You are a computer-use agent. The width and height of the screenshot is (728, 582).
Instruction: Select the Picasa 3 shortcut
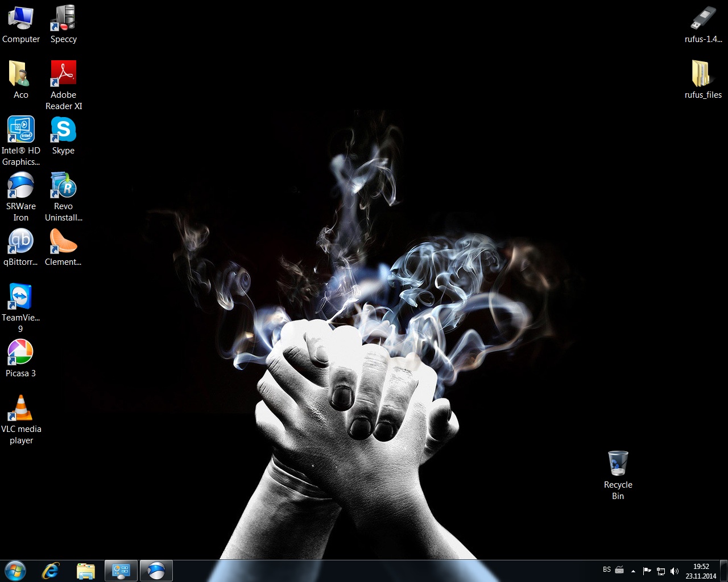21,359
